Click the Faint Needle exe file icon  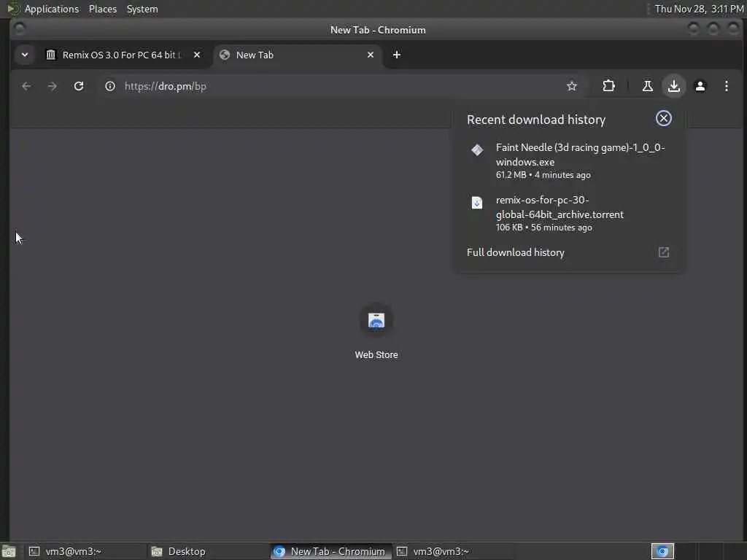477,150
